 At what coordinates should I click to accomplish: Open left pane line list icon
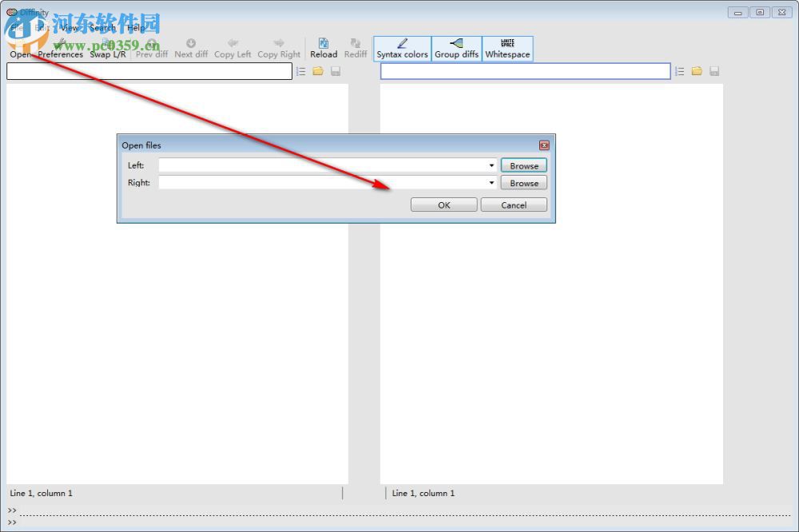(x=301, y=71)
